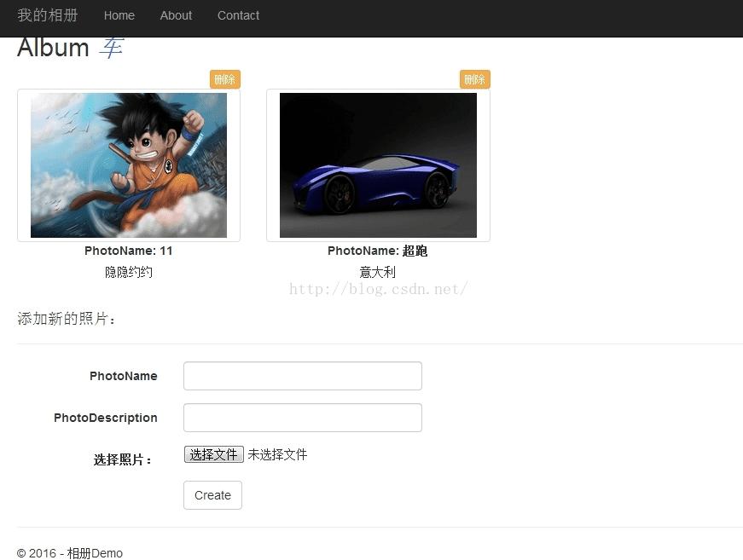Open the file picker with 选择文件
The height and width of the screenshot is (560, 743).
pos(213,453)
